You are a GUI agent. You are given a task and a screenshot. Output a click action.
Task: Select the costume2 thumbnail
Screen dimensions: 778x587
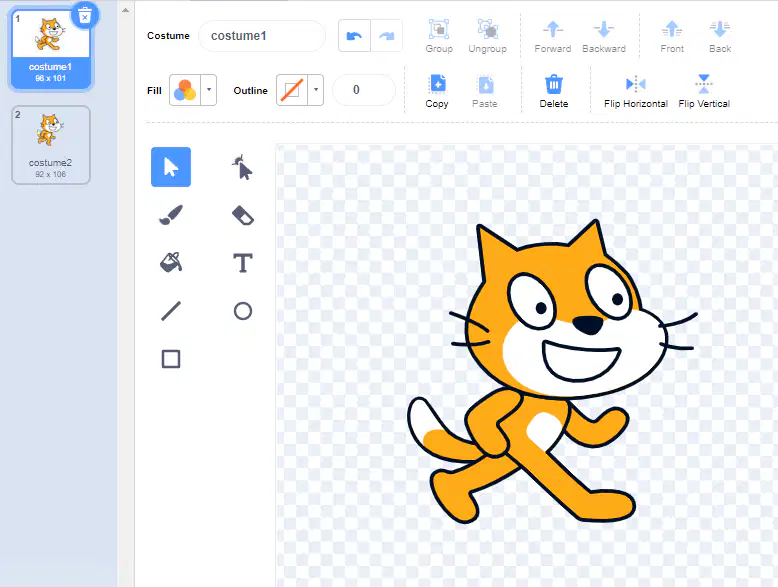pos(51,145)
